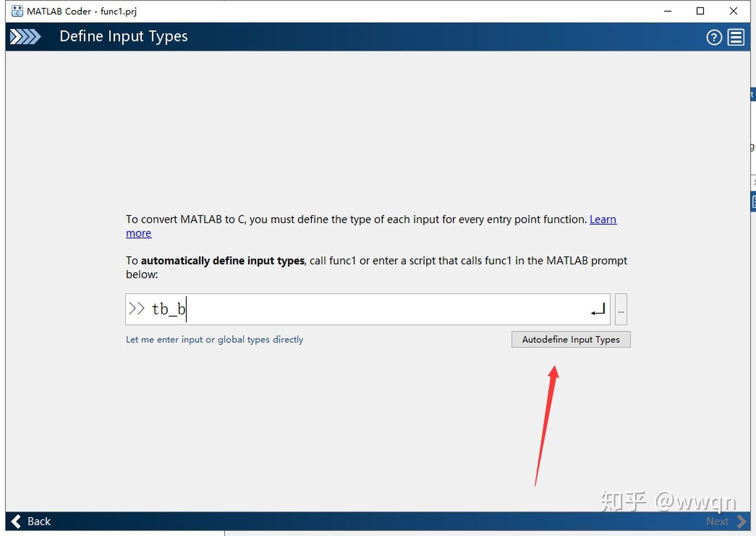Open the hamburger menu icon in header
This screenshot has height=536, width=756.
736,37
